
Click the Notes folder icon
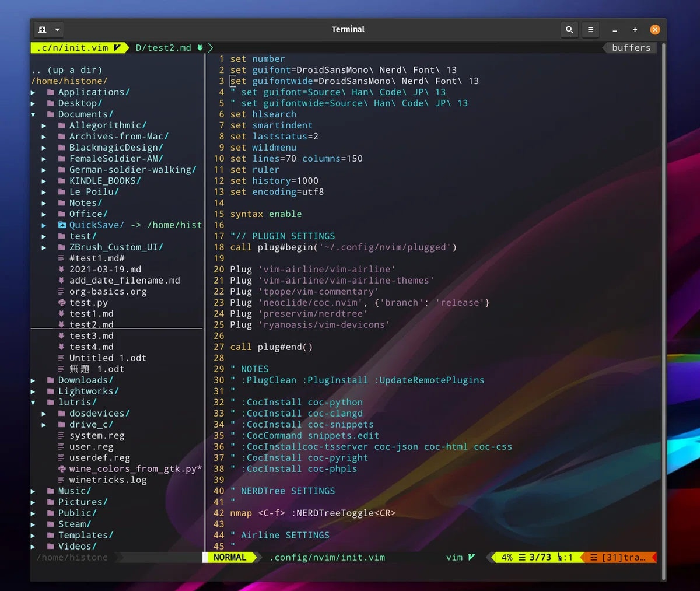(62, 203)
